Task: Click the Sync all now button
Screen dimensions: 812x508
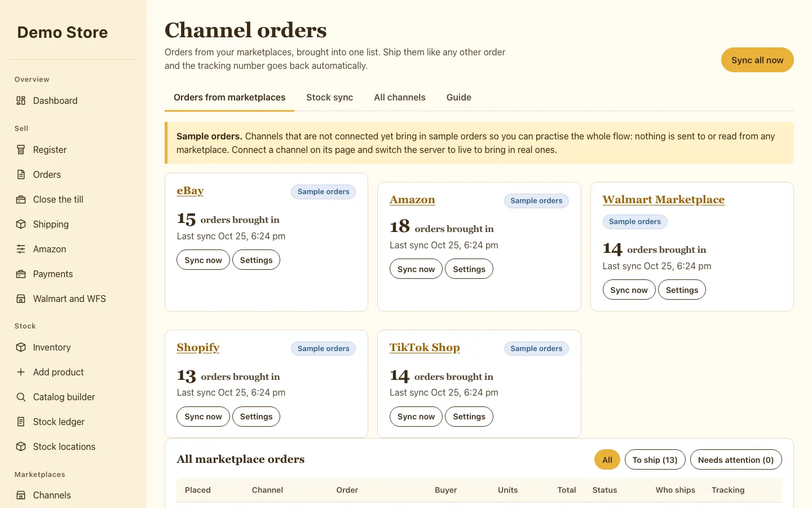Action: click(x=757, y=60)
